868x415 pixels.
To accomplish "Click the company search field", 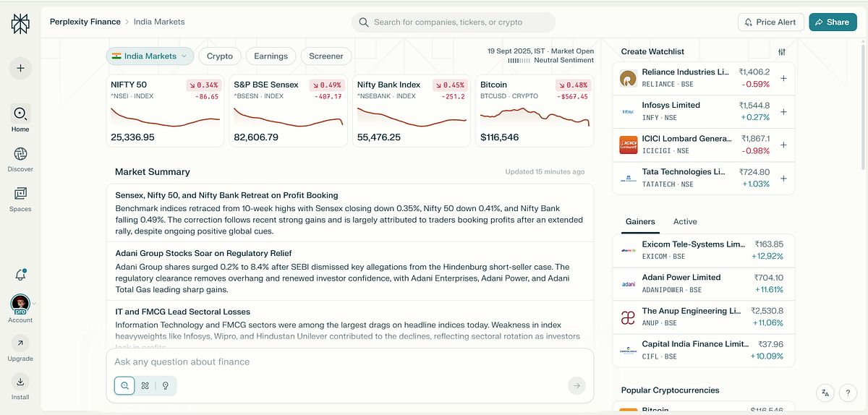I will tap(454, 22).
